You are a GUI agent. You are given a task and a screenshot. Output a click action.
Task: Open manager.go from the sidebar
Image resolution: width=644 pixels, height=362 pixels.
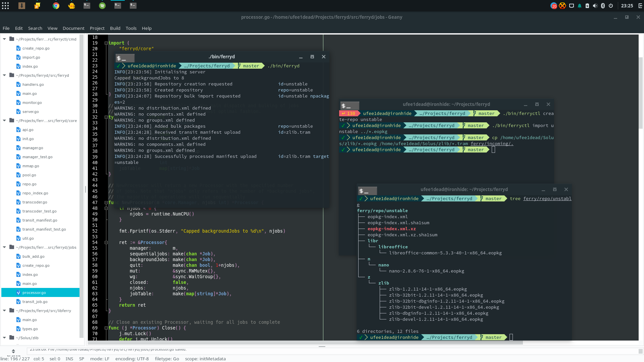pyautogui.click(x=33, y=148)
